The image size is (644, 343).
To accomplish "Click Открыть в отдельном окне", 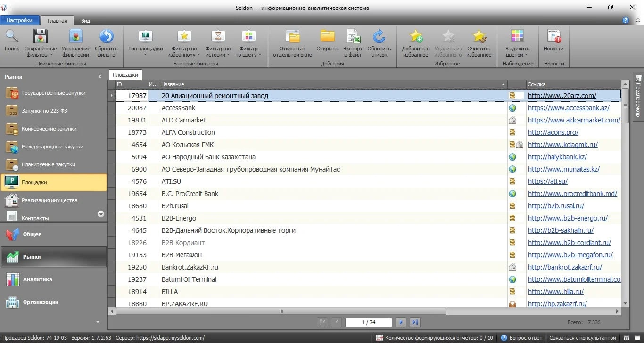I will (x=292, y=43).
